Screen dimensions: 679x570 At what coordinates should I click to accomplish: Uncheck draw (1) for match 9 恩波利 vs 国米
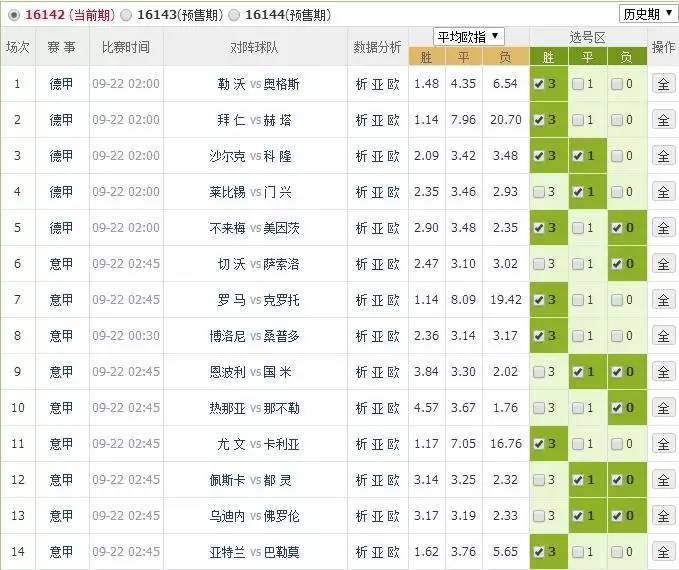tap(578, 372)
